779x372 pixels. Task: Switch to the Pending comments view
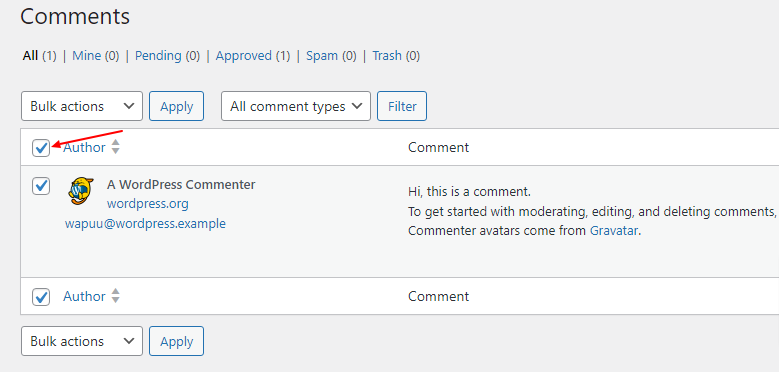(x=158, y=56)
